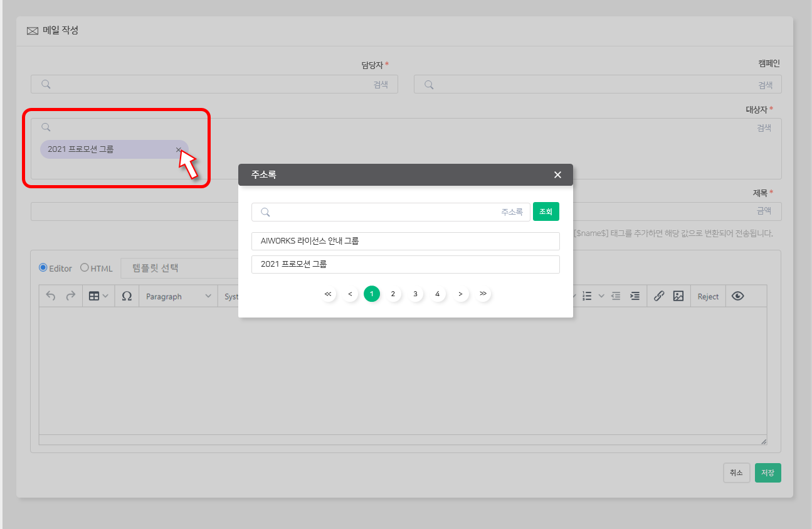
Task: Insert special character with Omega icon
Action: pyautogui.click(x=127, y=296)
